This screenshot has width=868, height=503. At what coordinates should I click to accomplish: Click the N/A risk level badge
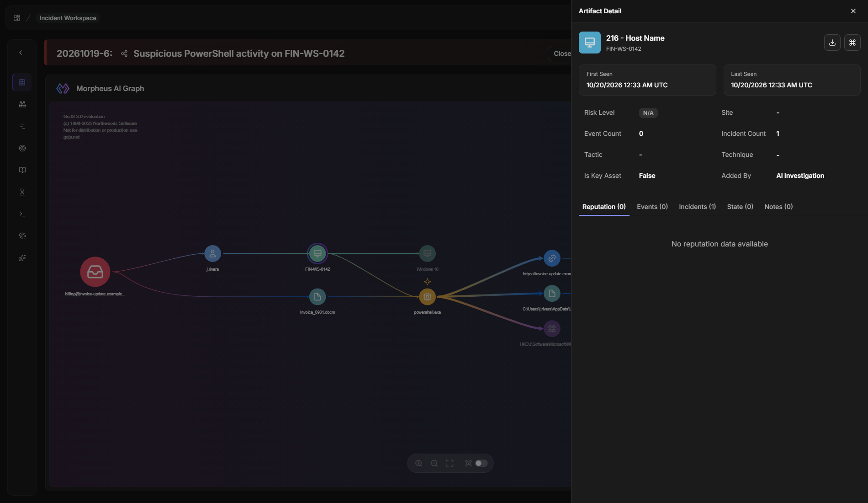point(648,113)
